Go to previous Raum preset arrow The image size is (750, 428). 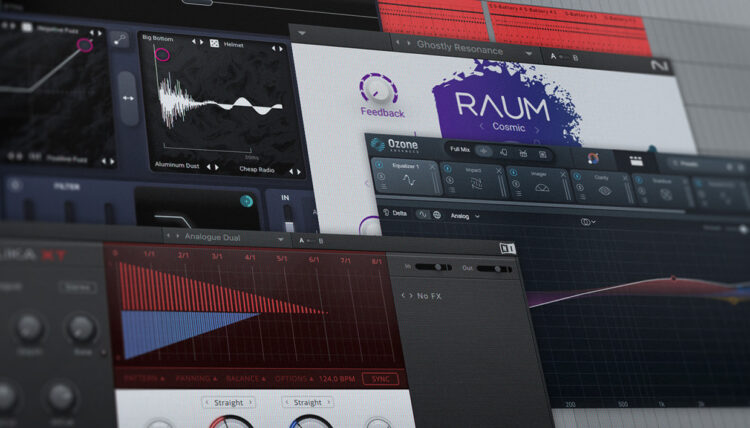point(397,43)
